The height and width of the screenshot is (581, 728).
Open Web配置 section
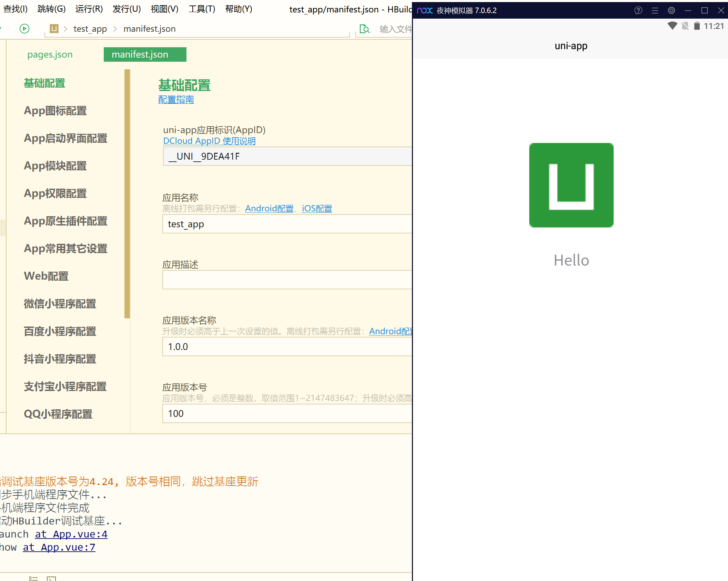tap(46, 276)
